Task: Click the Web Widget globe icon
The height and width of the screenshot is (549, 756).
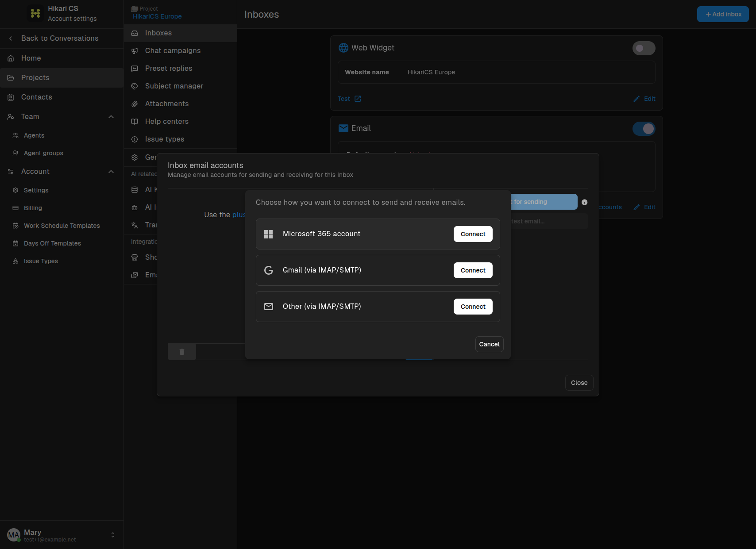Action: [343, 48]
